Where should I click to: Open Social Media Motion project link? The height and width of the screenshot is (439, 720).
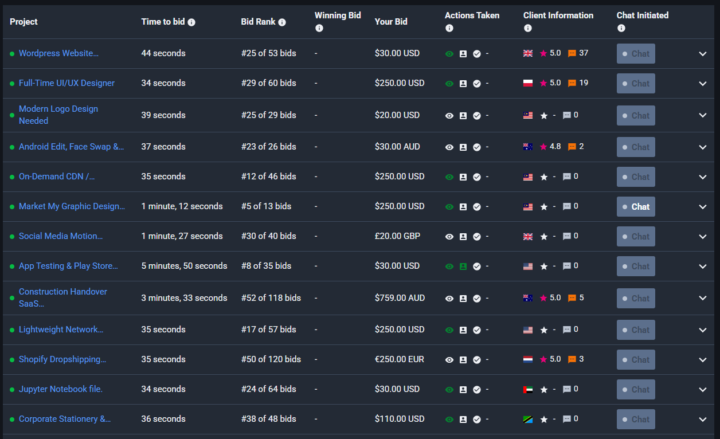61,236
